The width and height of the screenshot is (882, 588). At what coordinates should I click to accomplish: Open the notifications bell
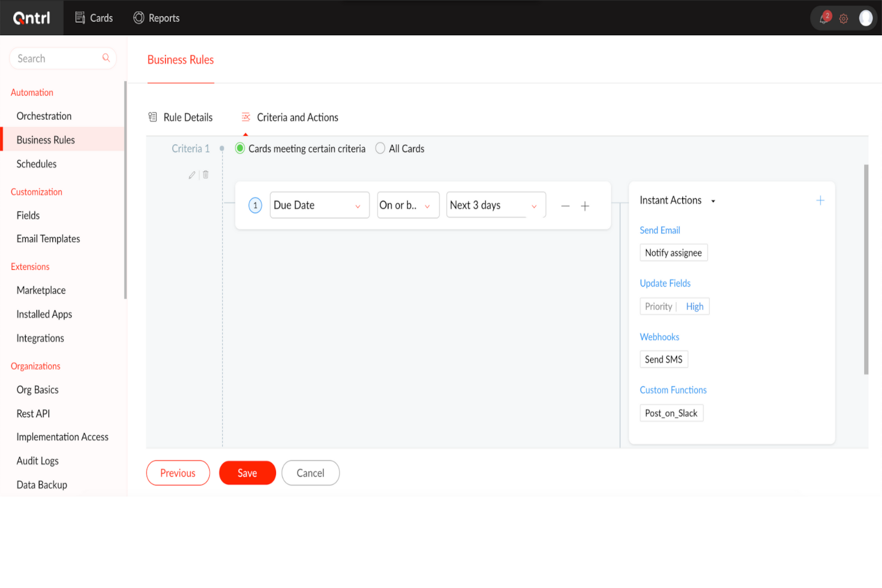coord(825,18)
